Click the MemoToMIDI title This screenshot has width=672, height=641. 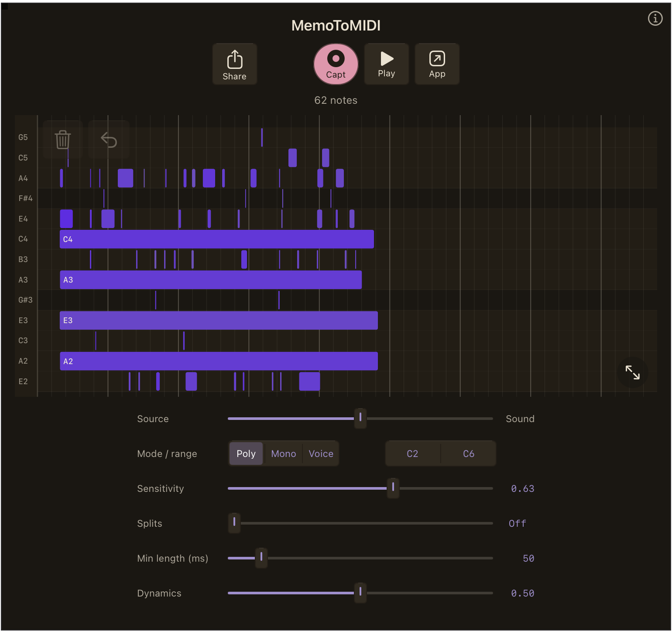(x=336, y=25)
